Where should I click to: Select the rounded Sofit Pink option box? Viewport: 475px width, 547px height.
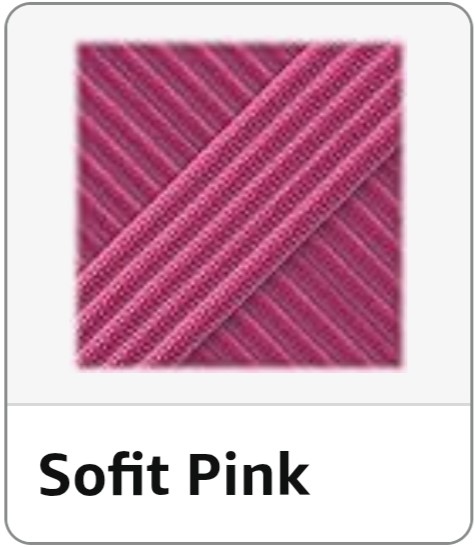pos(238,274)
